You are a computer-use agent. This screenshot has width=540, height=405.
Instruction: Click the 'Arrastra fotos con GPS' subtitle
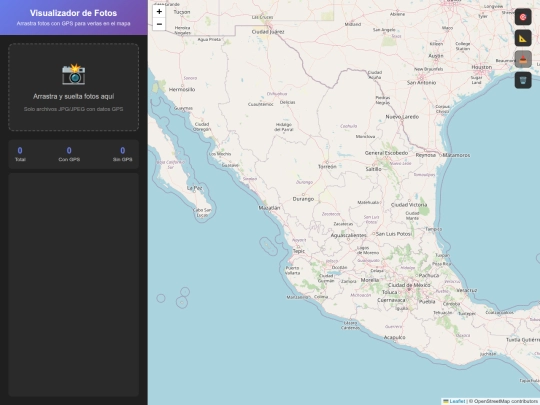click(x=73, y=24)
